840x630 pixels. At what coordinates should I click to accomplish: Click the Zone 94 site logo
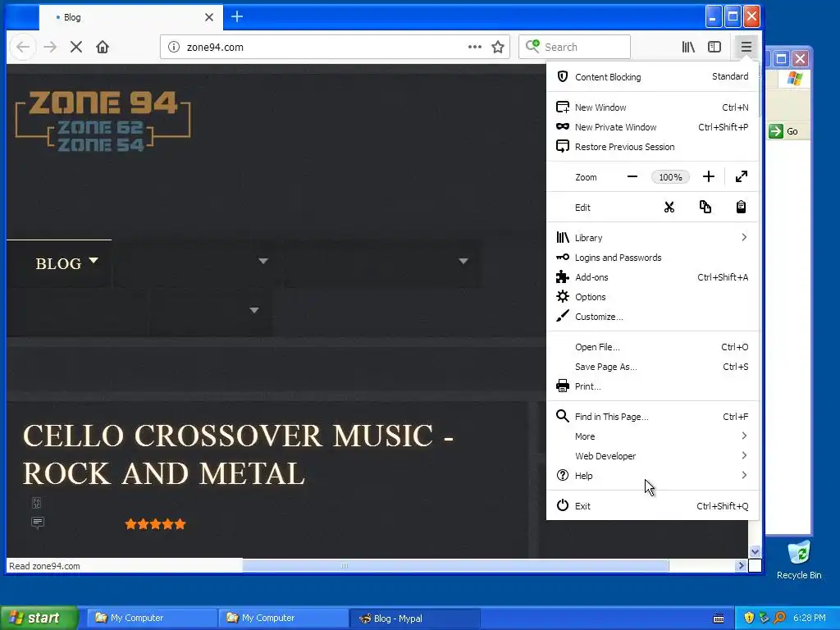[x=103, y=121]
